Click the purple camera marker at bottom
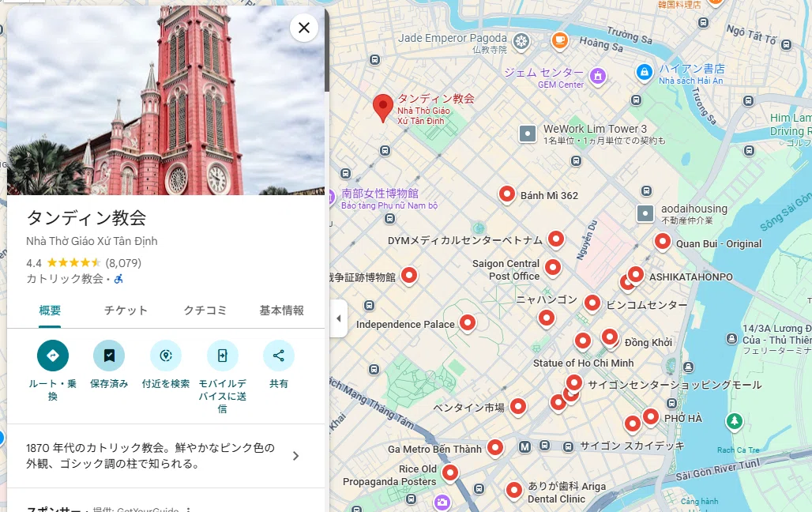 [442, 503]
